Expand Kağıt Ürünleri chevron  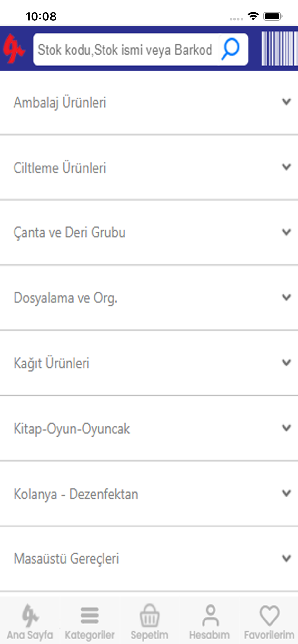286,363
